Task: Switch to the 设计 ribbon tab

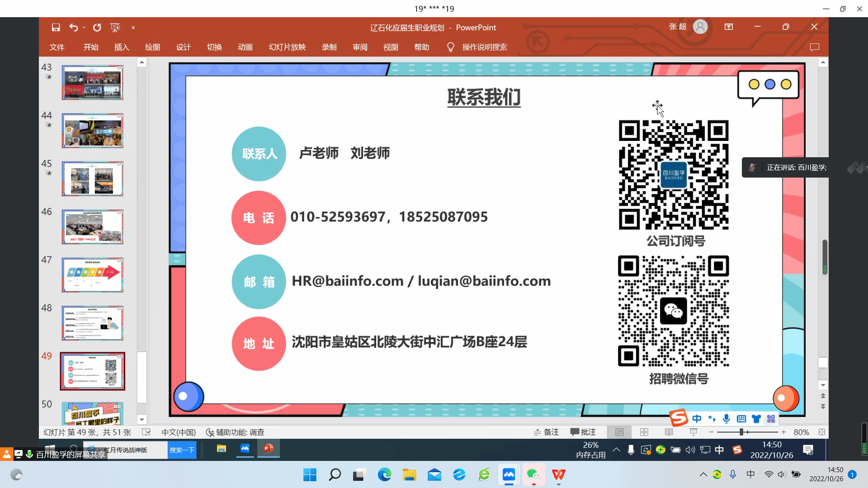Action: 184,47
